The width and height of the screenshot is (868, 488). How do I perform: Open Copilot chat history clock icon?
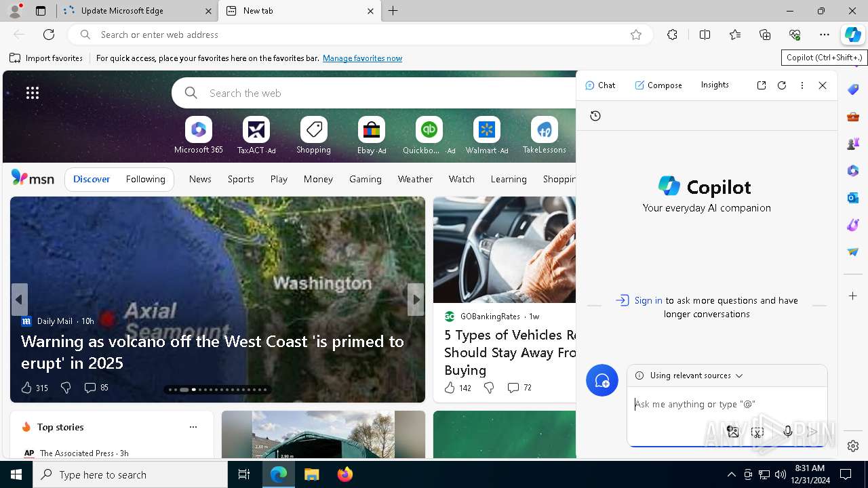click(x=595, y=116)
